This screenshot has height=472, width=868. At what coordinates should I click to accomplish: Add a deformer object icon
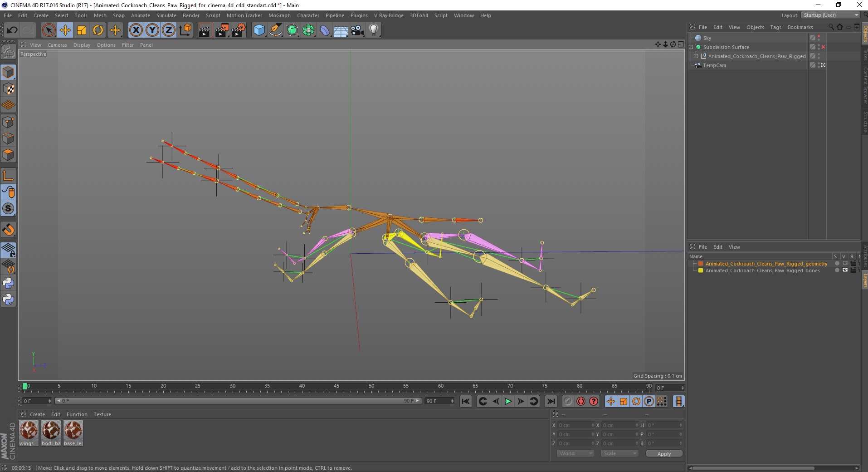click(x=325, y=30)
